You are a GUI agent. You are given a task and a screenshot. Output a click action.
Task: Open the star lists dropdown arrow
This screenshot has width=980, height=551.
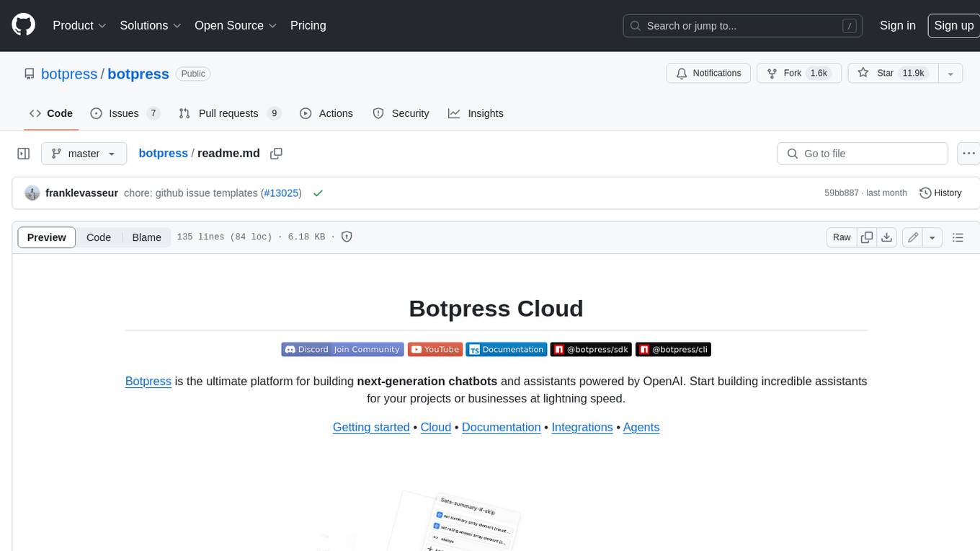tap(950, 74)
